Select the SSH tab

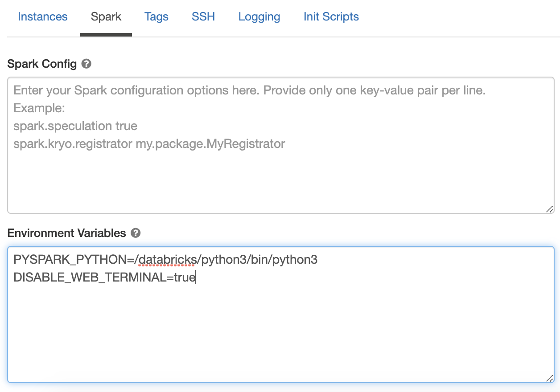(x=203, y=16)
